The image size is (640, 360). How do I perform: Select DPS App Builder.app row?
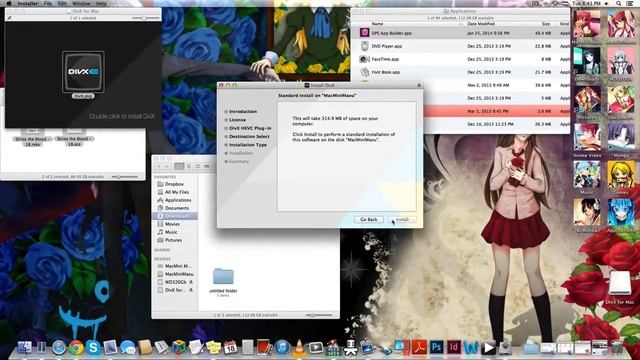coord(460,33)
